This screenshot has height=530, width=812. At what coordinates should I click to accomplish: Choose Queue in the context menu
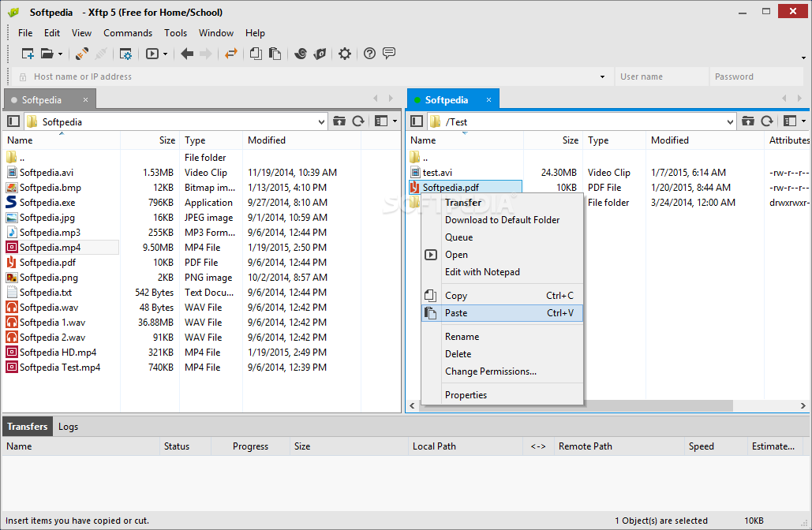click(x=503, y=237)
